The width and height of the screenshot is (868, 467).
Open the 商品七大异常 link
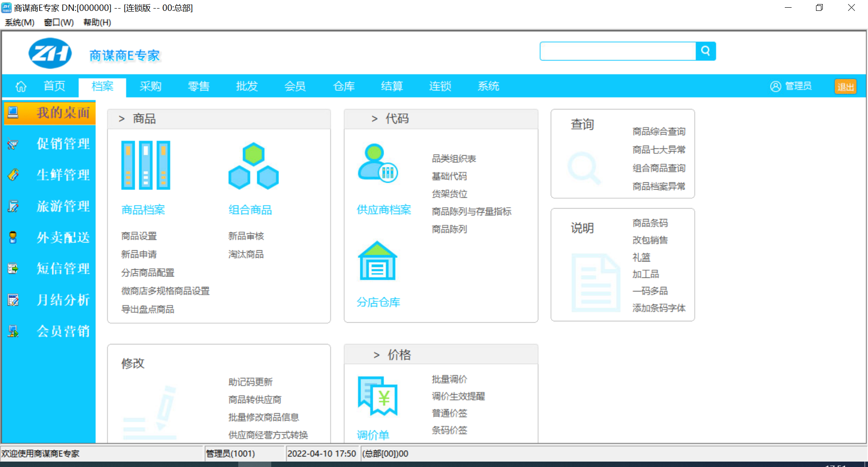(659, 150)
